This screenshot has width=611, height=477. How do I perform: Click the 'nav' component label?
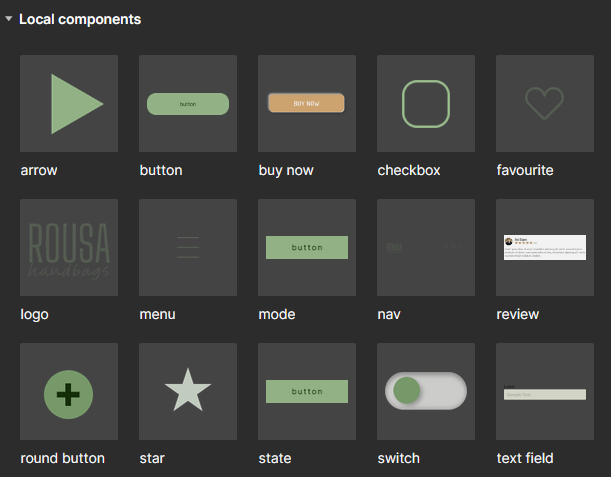389,314
